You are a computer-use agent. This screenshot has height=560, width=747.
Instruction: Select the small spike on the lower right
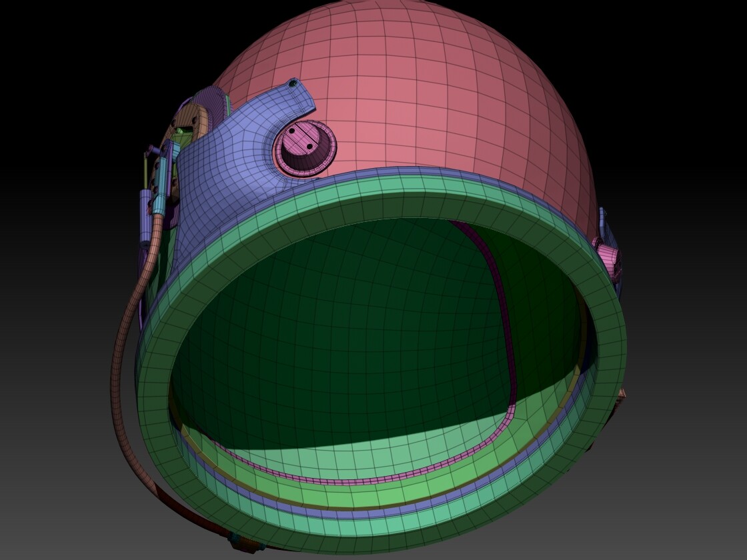click(621, 395)
